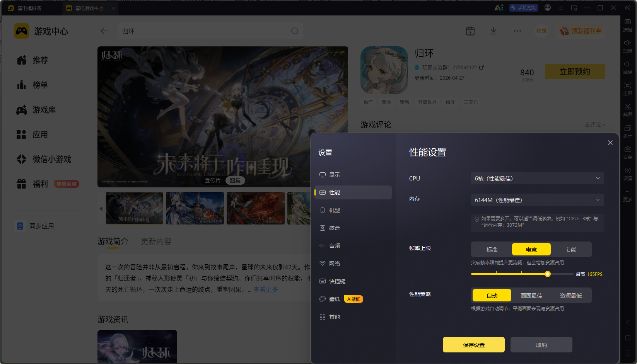
Task: Open the downloads icon in game center header
Action: [494, 31]
